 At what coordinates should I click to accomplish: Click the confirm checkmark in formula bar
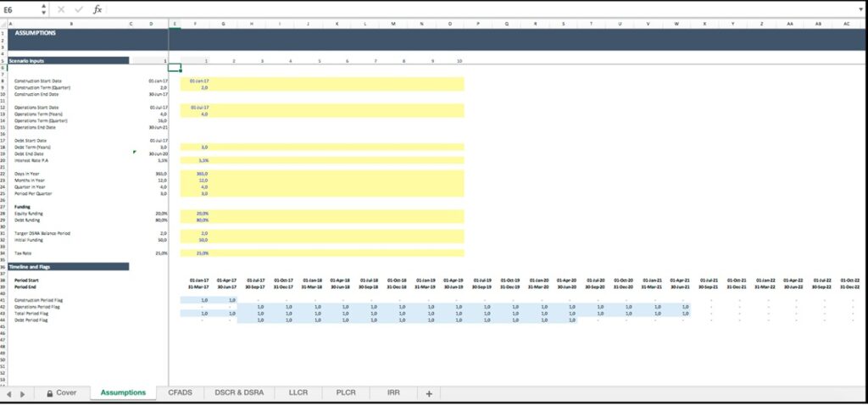(78, 9)
